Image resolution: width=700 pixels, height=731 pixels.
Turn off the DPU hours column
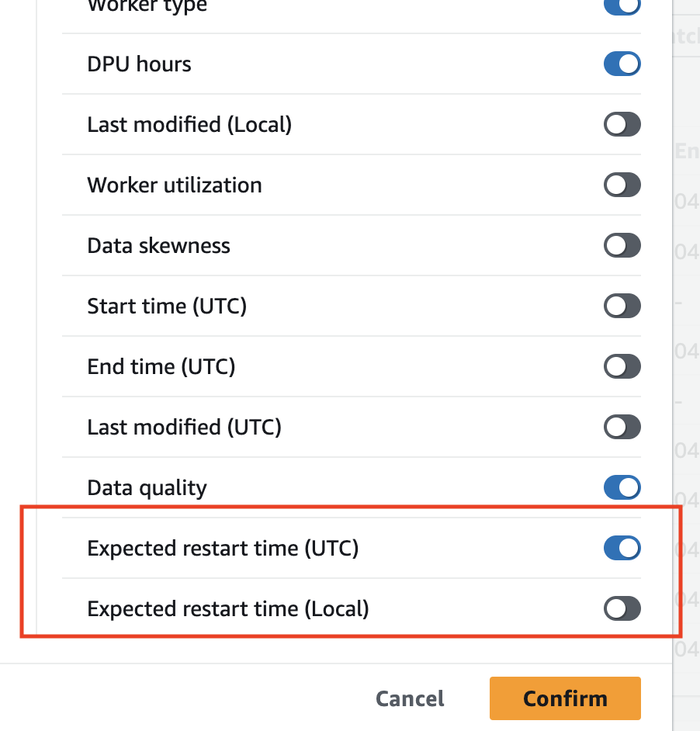(x=622, y=64)
